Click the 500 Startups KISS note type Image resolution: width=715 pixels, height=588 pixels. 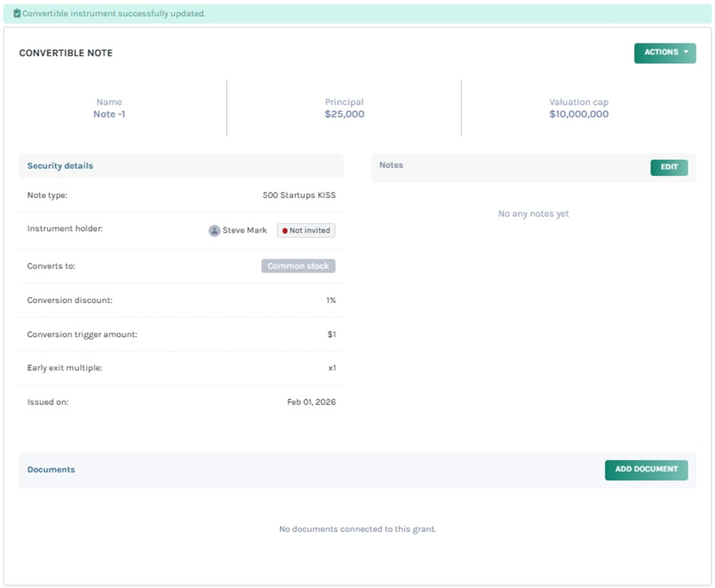click(299, 195)
